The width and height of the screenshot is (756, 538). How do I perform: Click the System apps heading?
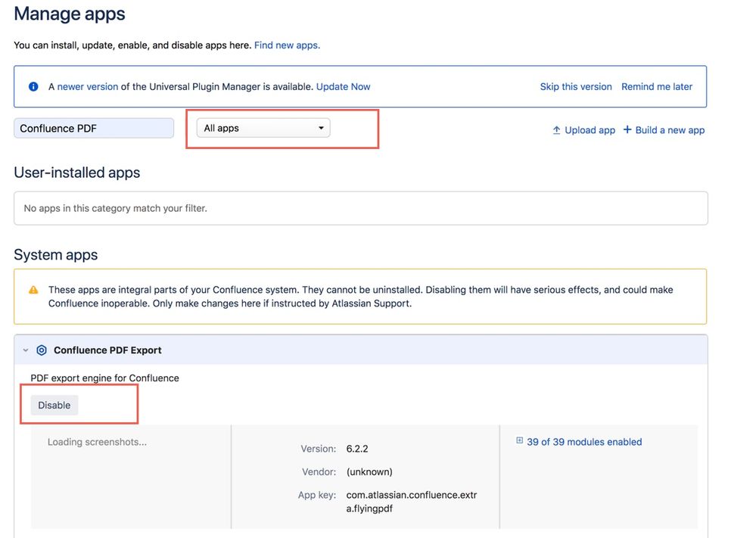[55, 254]
